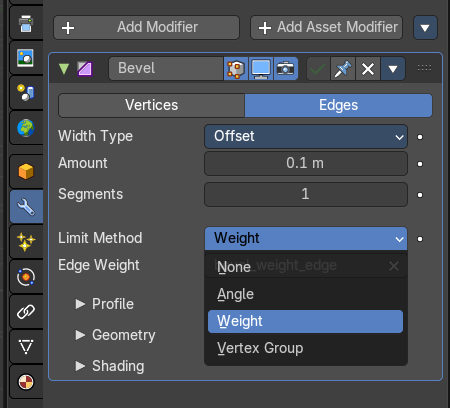Select Vertex Group in Limit Method list
The height and width of the screenshot is (408, 450).
pyautogui.click(x=305, y=348)
